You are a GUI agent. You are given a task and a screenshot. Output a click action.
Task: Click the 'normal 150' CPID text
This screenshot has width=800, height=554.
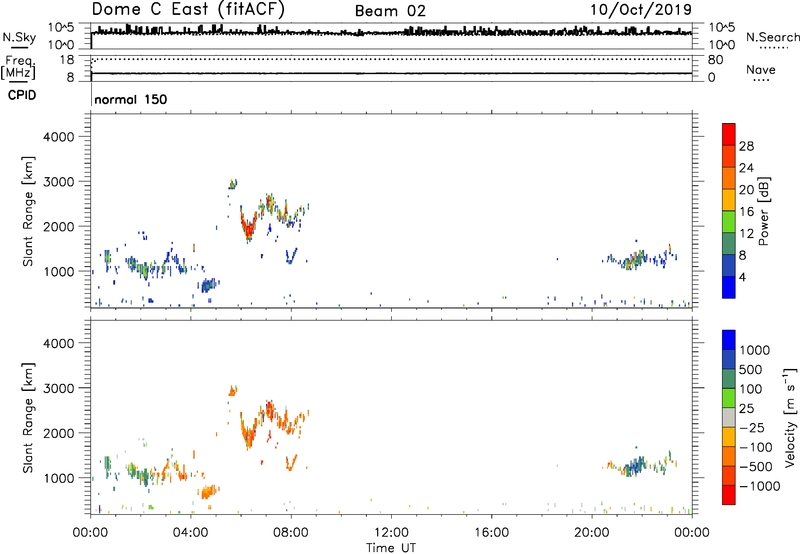click(131, 99)
